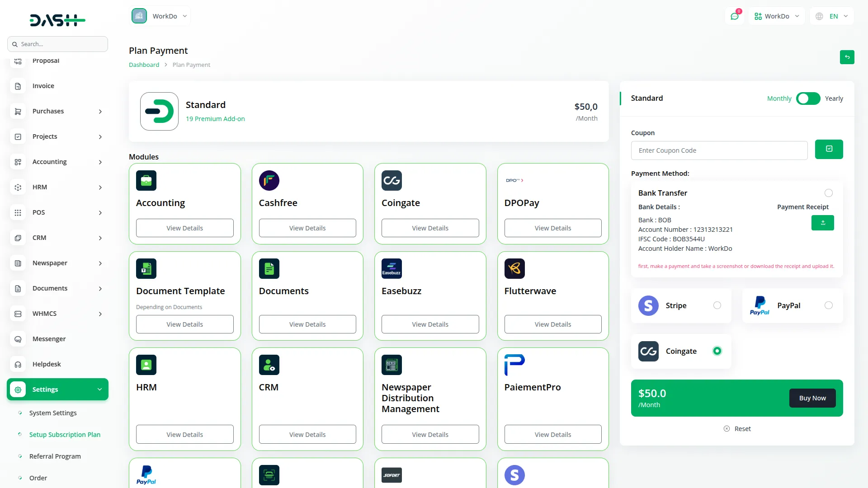The width and height of the screenshot is (868, 488).
Task: Apply coupon with green check button
Action: (x=829, y=149)
